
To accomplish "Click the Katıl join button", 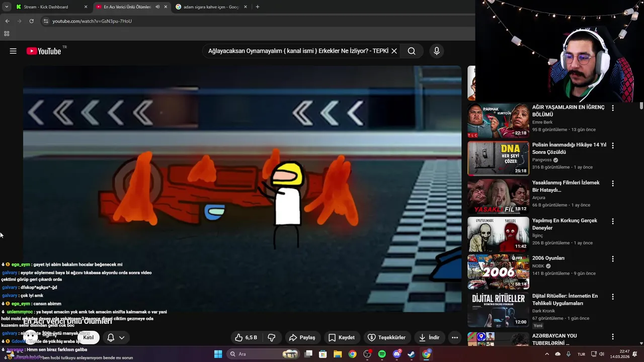I will click(x=89, y=337).
